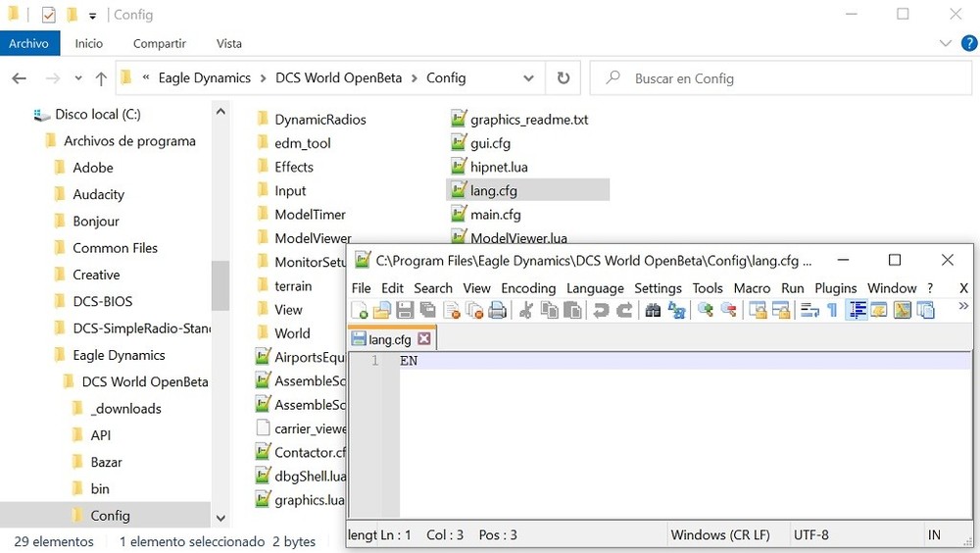Select the graphics_readme.txt file

click(529, 120)
